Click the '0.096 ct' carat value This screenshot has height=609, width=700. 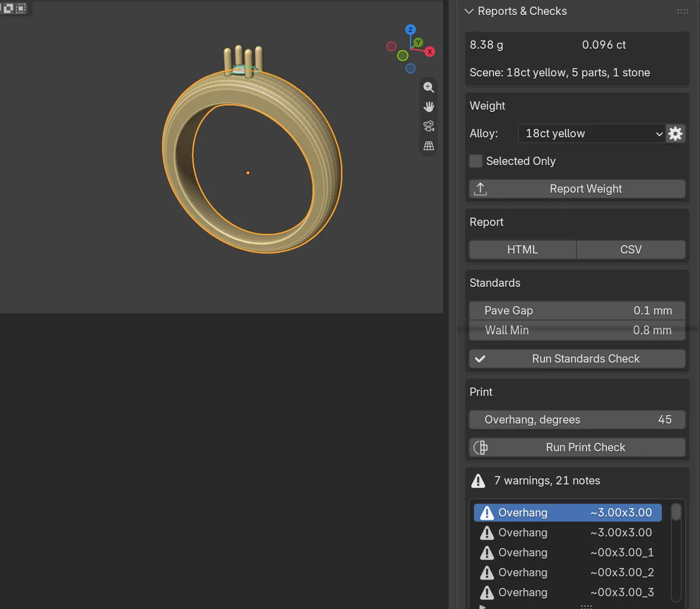604,45
